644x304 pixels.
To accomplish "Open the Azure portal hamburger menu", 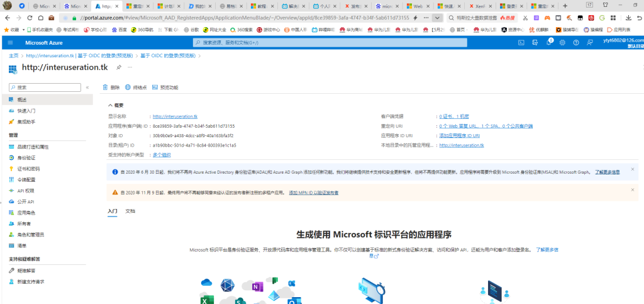I will [10, 43].
